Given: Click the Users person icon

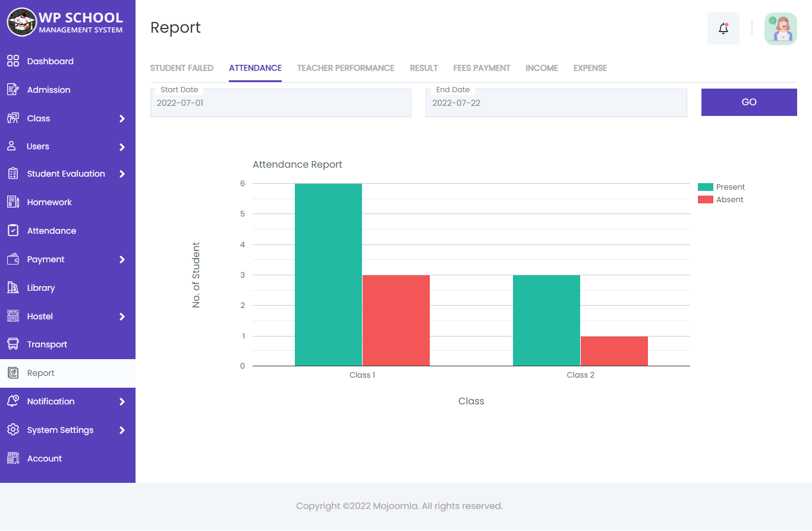Looking at the screenshot, I should 11,146.
